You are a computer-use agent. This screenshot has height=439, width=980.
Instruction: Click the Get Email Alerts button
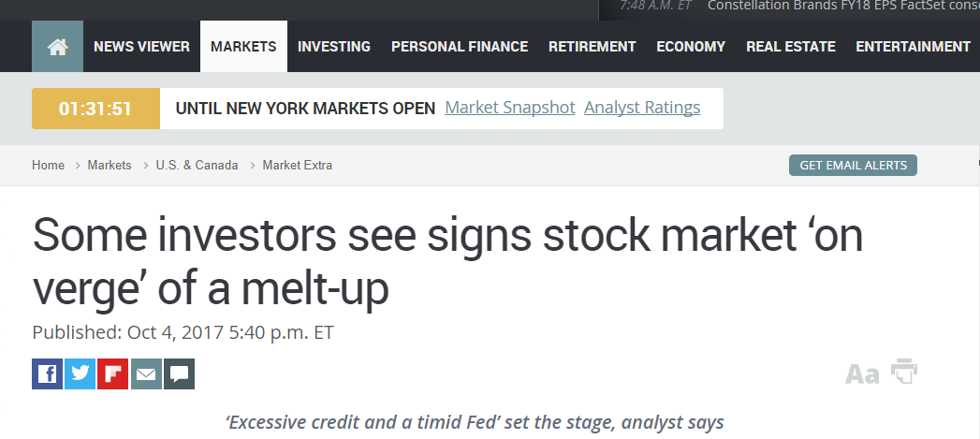point(853,166)
